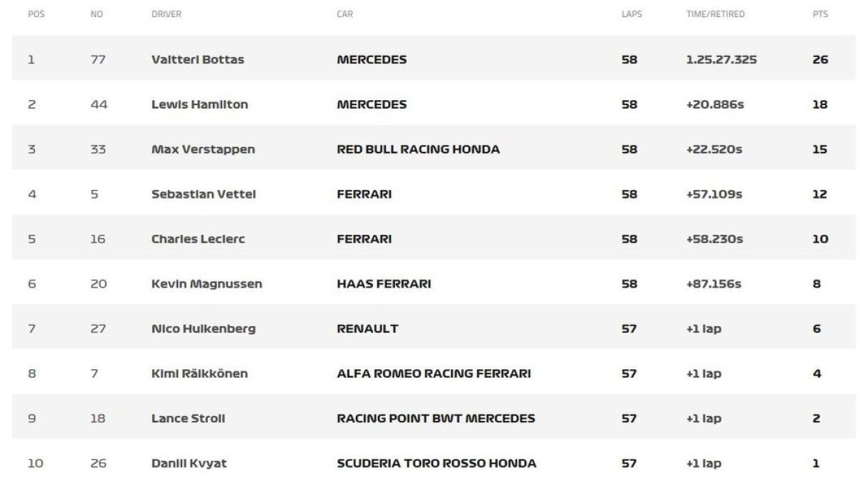The image size is (868, 482).
Task: Click Nico Hulkenberg in the table
Action: [204, 329]
